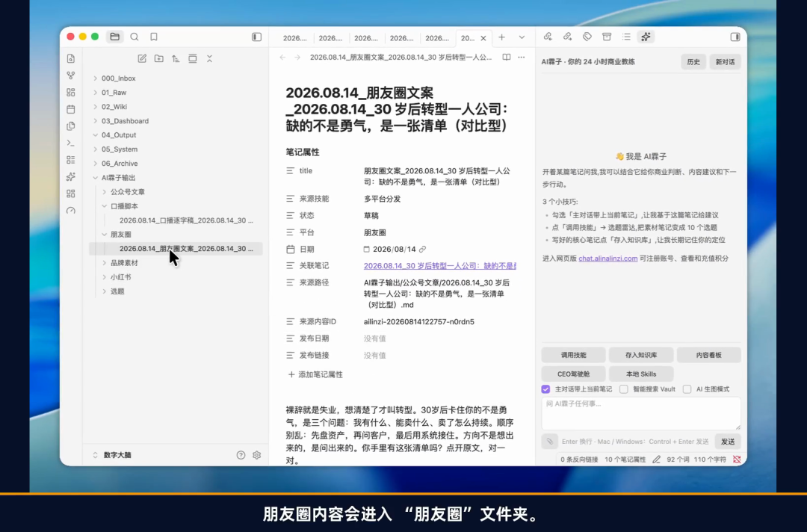Screen dimensions: 807x532
Task: Open the 本地 Skills button
Action: 641,374
